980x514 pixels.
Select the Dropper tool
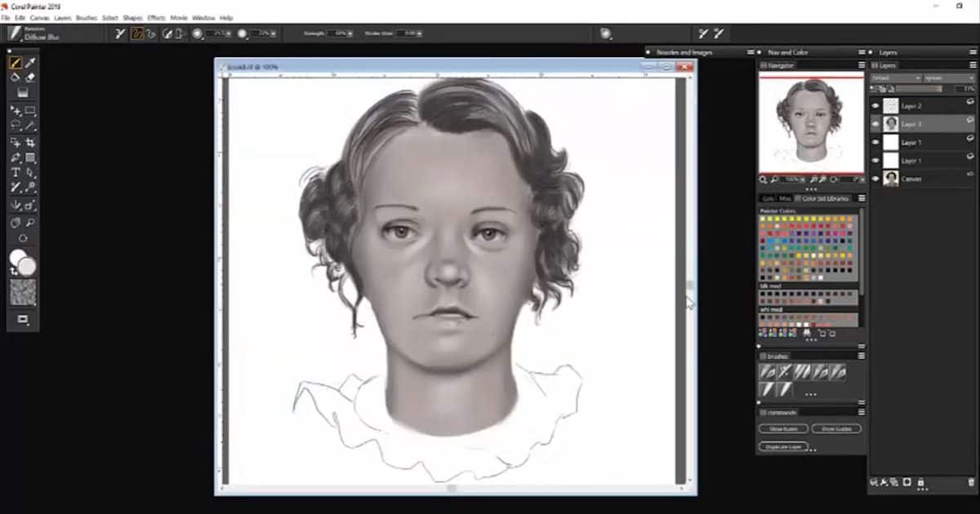point(30,63)
